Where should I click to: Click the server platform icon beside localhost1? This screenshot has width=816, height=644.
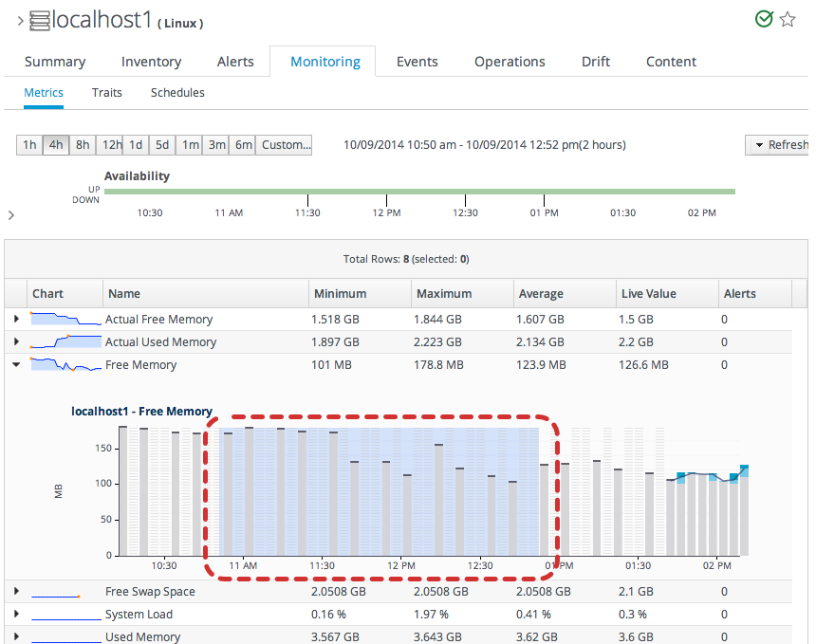[40, 20]
